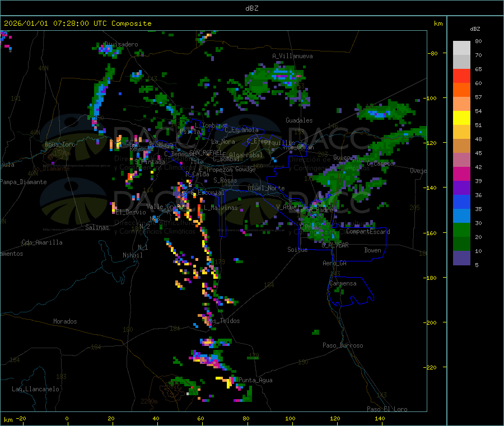Click the km unit label at bottom left

(8, 420)
